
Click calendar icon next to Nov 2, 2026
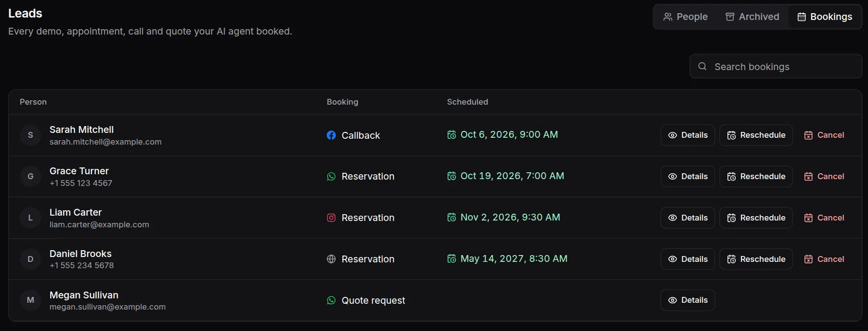click(x=452, y=218)
